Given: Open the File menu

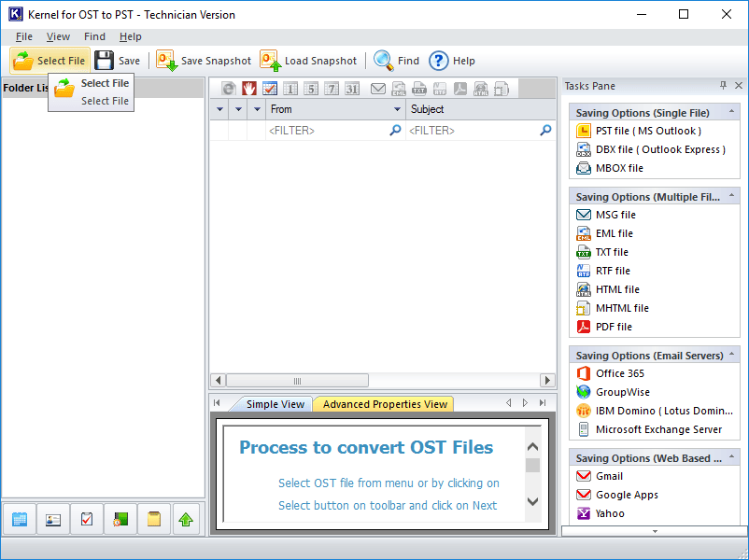Looking at the screenshot, I should pos(24,36).
